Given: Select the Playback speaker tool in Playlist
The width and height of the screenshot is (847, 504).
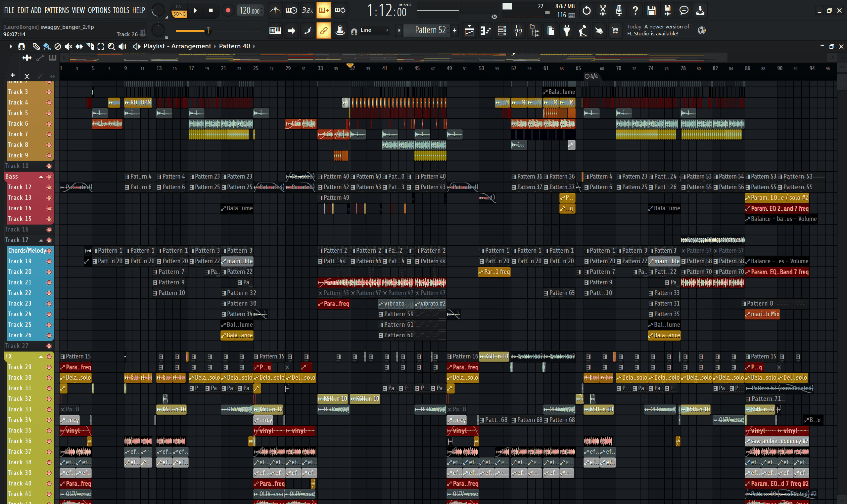Looking at the screenshot, I should point(122,47).
